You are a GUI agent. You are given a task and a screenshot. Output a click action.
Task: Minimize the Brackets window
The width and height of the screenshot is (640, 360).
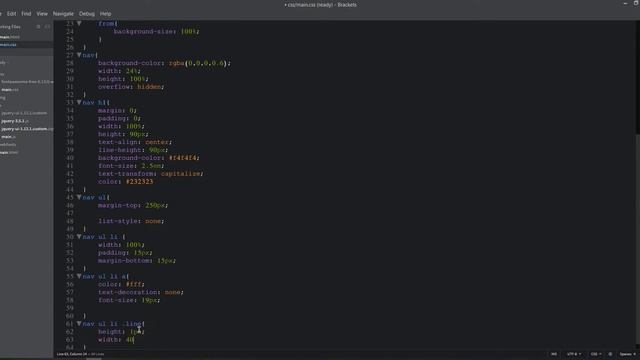(625, 4)
